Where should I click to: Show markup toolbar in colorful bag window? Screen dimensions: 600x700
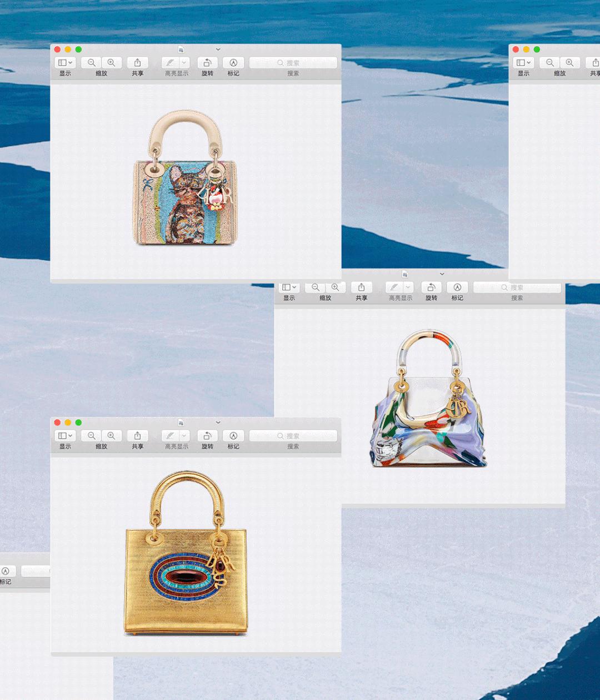point(457,287)
